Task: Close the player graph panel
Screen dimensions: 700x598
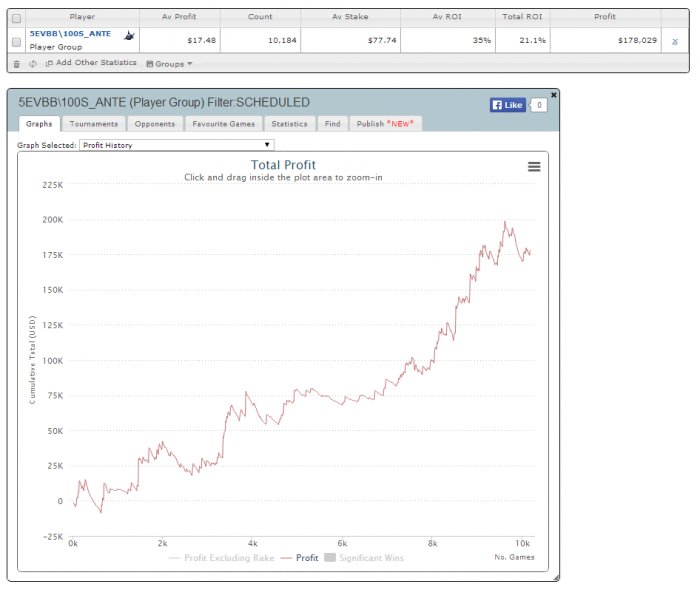Action: tap(554, 95)
